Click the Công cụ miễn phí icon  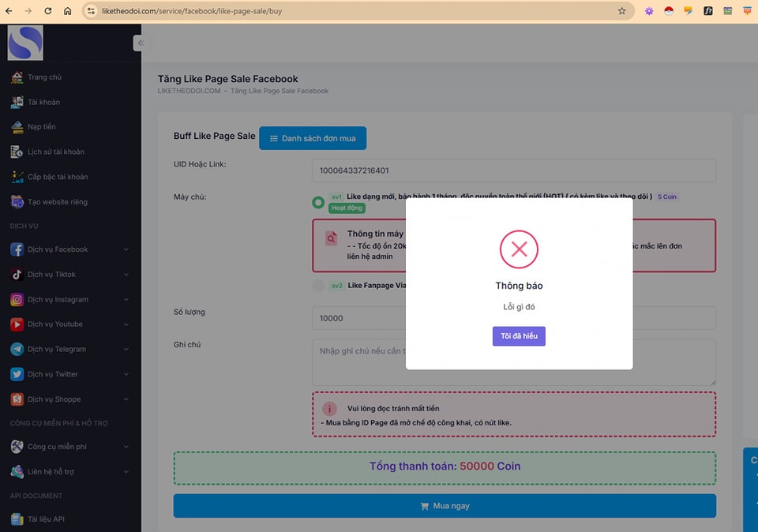(17, 447)
